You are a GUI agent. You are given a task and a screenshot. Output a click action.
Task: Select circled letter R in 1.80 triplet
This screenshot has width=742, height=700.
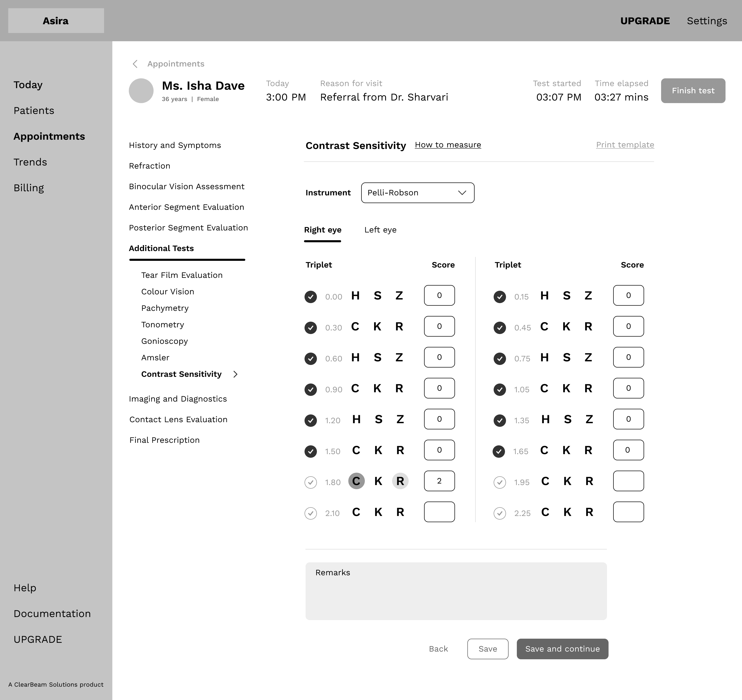[400, 481]
